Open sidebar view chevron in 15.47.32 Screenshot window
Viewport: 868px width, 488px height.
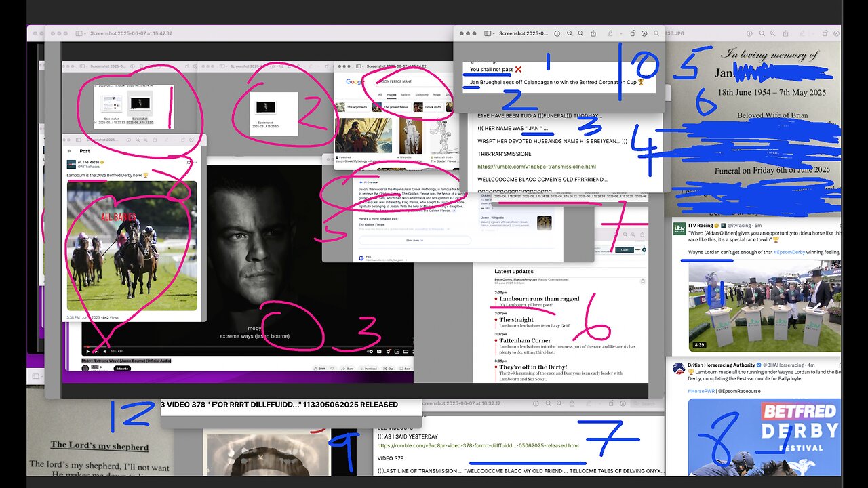pos(86,33)
